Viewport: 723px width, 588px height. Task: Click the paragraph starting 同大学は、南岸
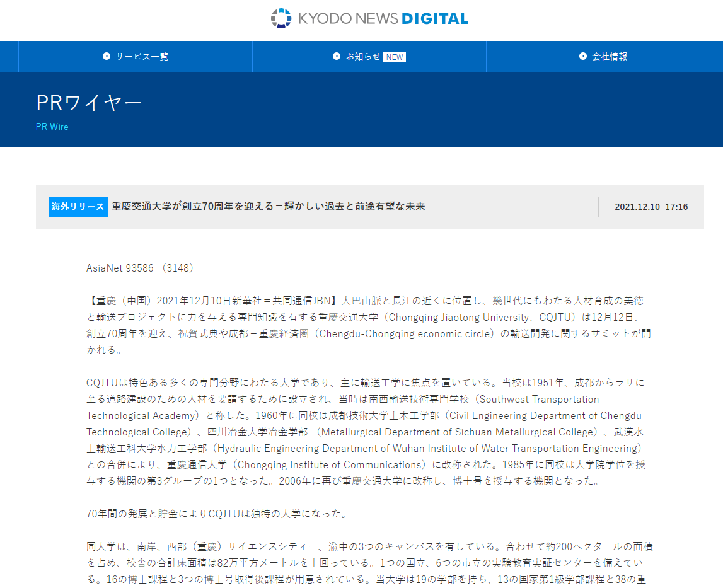pyautogui.click(x=369, y=562)
